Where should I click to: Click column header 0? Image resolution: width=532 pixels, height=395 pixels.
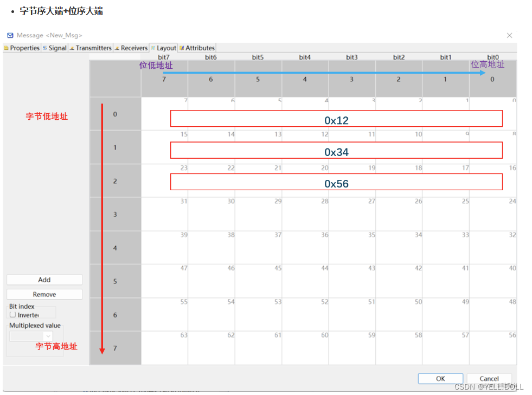click(492, 79)
